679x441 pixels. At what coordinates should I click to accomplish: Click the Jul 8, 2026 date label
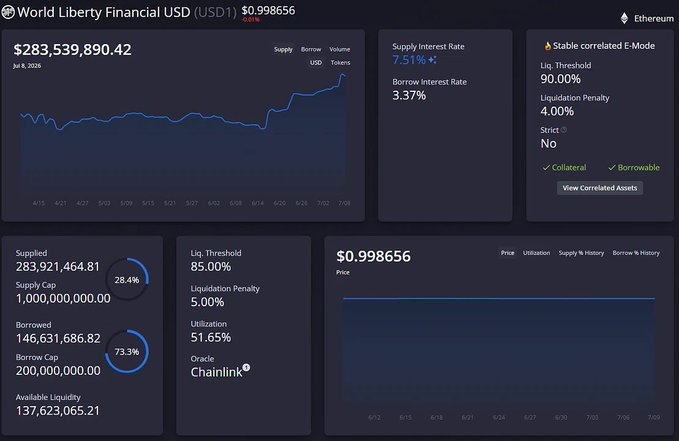click(27, 66)
